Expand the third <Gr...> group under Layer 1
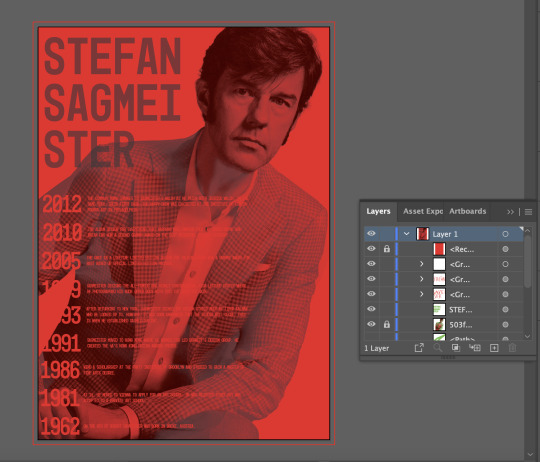The width and height of the screenshot is (540, 462). coord(422,294)
